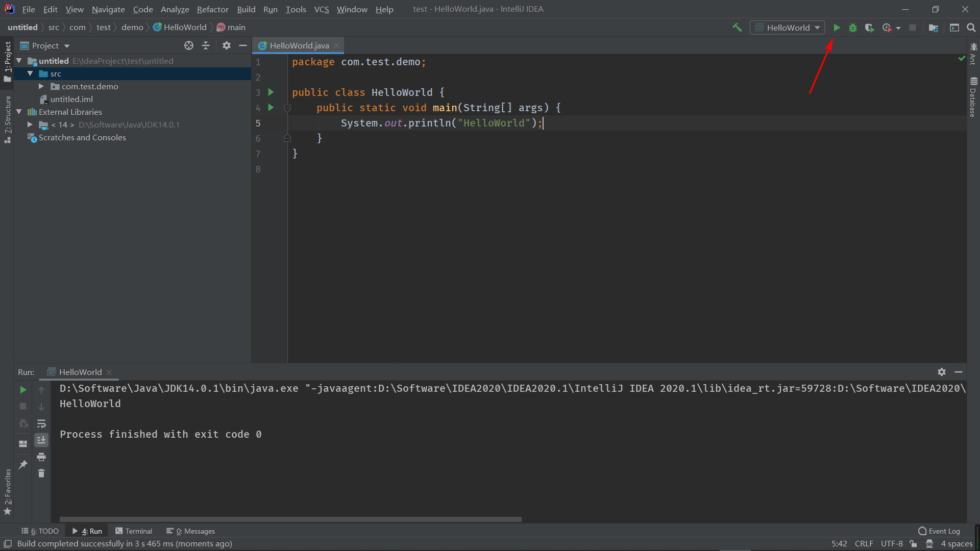Change the UTF-8 encoding in status bar
The height and width of the screenshot is (551, 980).
coord(892,544)
